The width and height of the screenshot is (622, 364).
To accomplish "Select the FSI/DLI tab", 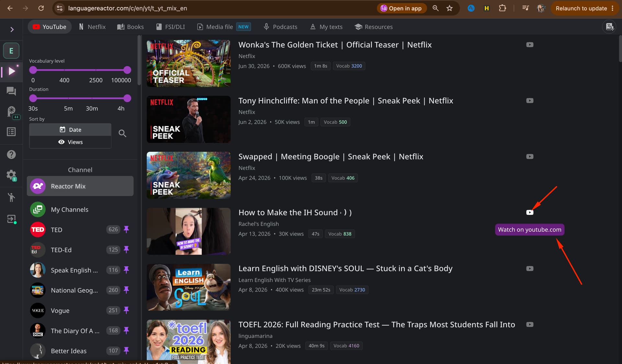I will 170,27.
